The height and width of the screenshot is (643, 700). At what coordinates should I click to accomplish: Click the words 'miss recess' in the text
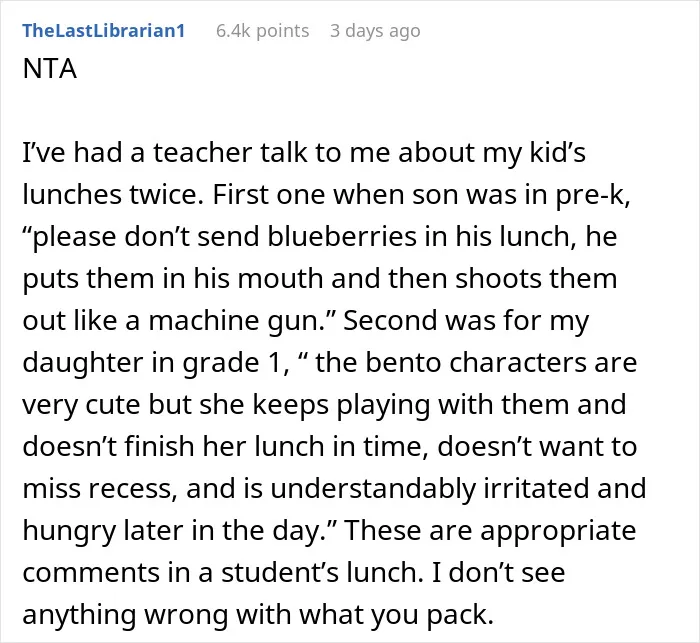97,488
